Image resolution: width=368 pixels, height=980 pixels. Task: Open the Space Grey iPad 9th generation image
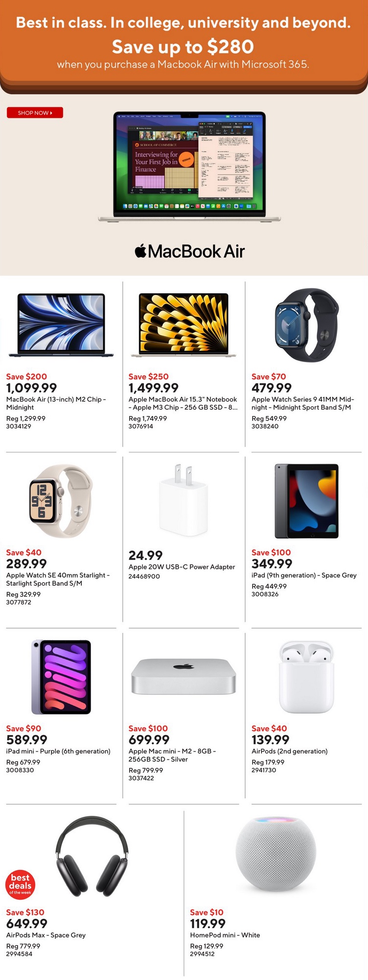pos(307,501)
